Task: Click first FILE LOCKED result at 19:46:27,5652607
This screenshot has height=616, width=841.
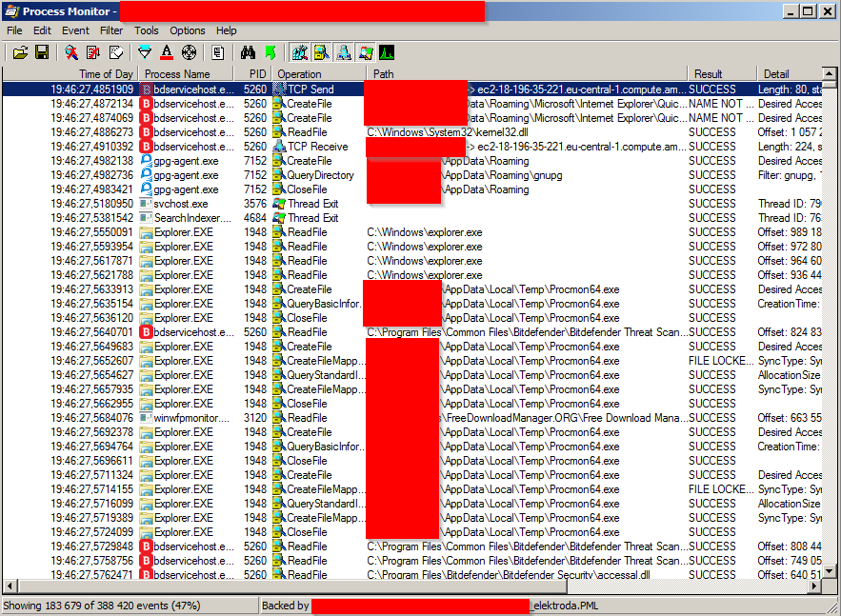Action: (721, 361)
